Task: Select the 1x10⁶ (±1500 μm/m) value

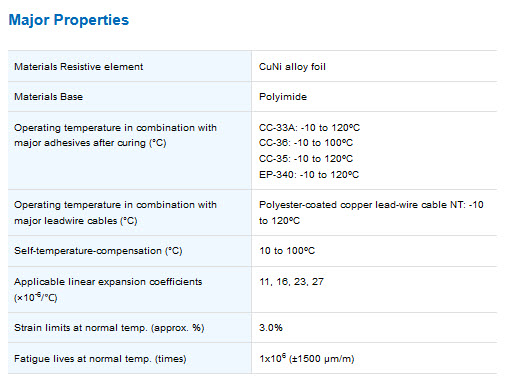Action: coord(307,358)
